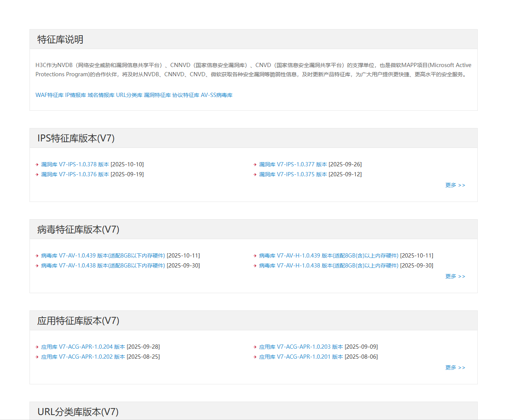Select 应用库 V7-ACG-APR-1.0.202 版本 link

[83, 357]
